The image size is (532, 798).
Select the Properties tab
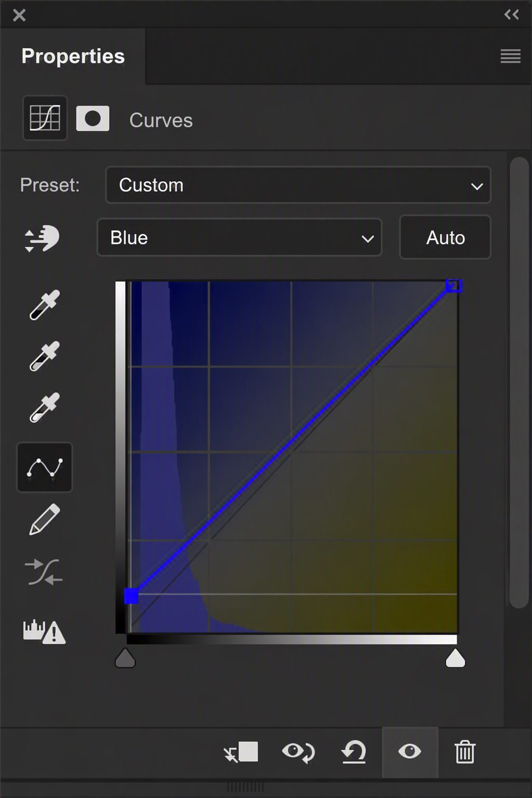coord(73,56)
